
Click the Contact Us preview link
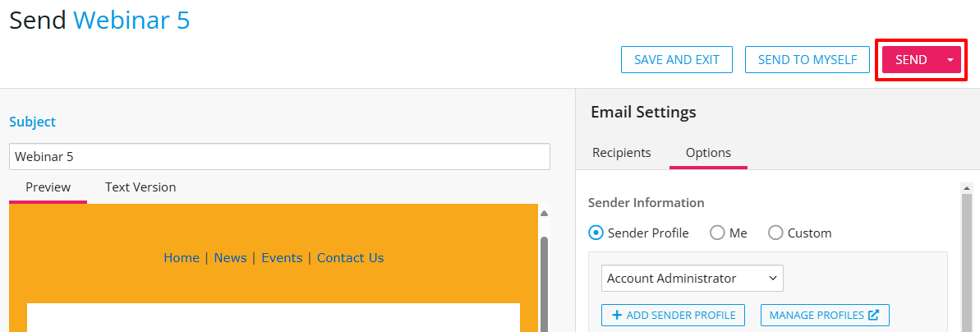pyautogui.click(x=350, y=258)
